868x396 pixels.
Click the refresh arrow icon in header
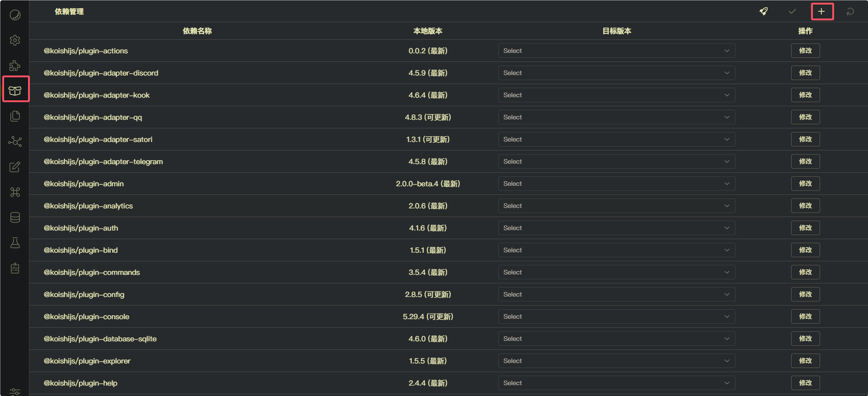tap(850, 11)
